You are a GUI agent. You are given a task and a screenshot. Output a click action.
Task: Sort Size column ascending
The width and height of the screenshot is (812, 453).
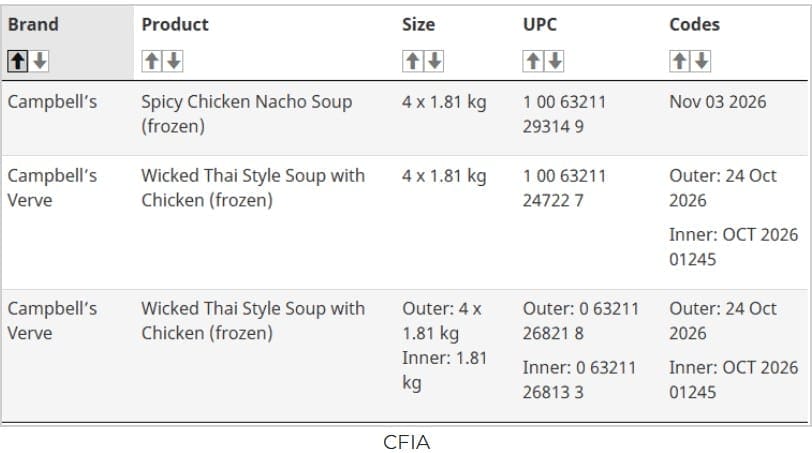[x=413, y=61]
